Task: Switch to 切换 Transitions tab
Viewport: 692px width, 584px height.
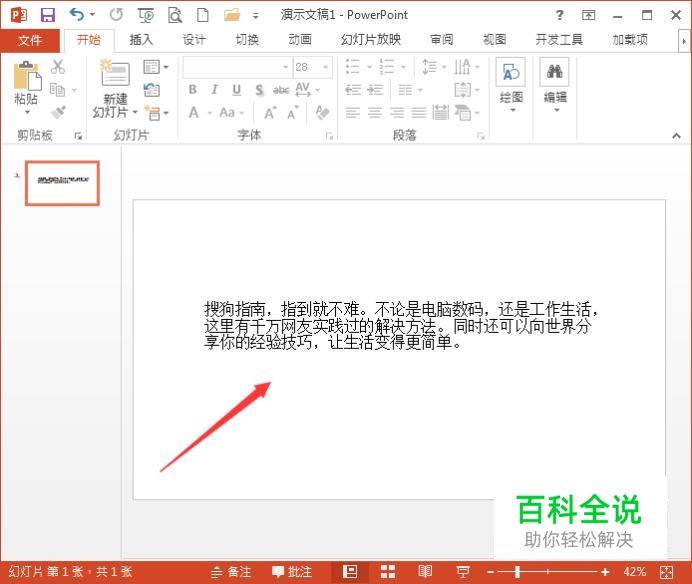Action: [247, 40]
